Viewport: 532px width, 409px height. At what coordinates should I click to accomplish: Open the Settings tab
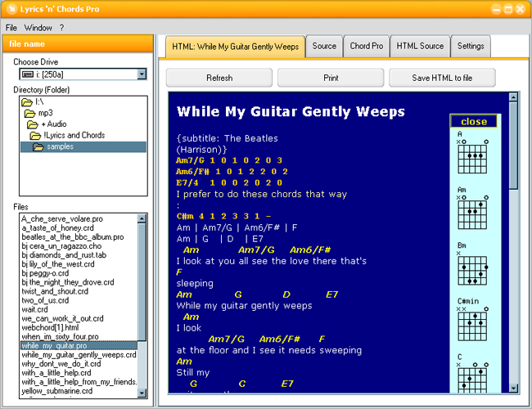[471, 46]
